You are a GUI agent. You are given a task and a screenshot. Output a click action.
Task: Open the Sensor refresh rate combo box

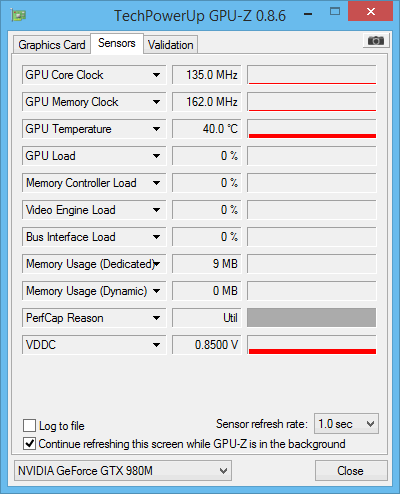[x=346, y=424]
